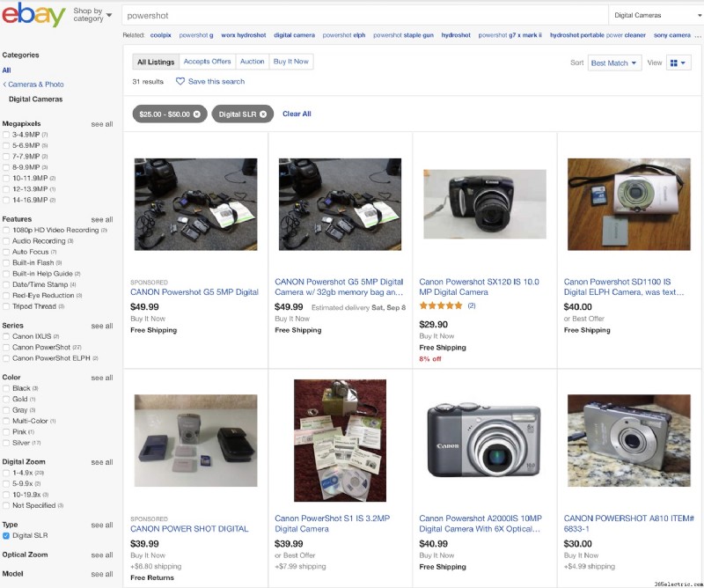This screenshot has width=704, height=588.
Task: Click the heart icon to save search
Action: tap(180, 81)
